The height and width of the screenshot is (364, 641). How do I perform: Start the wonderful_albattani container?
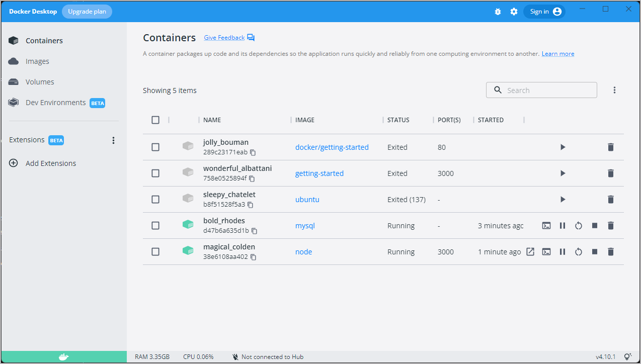(x=563, y=173)
